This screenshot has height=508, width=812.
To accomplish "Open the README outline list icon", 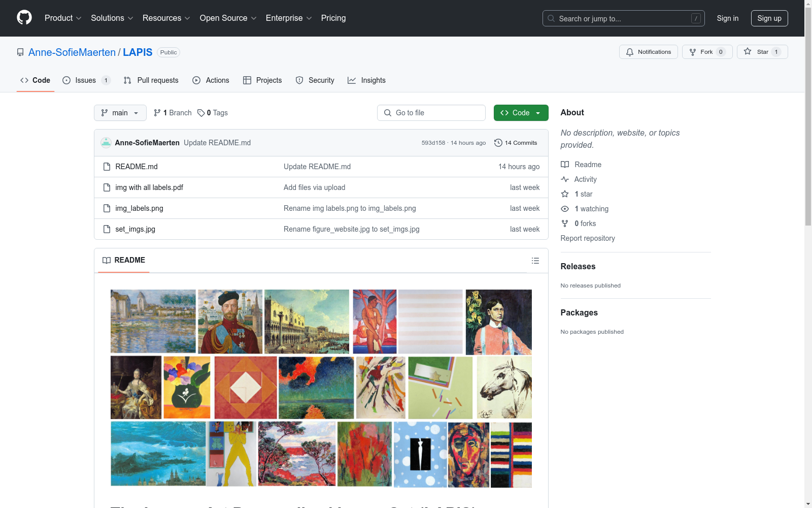I will coord(535,261).
